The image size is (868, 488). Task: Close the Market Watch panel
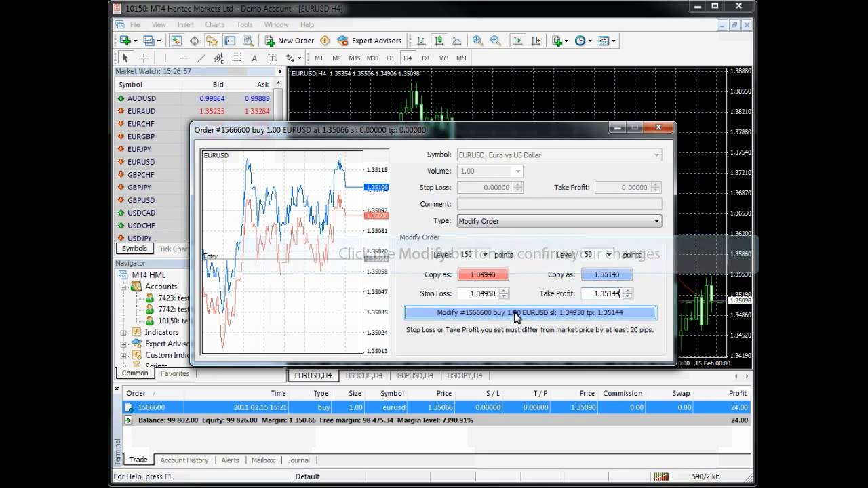(x=280, y=71)
